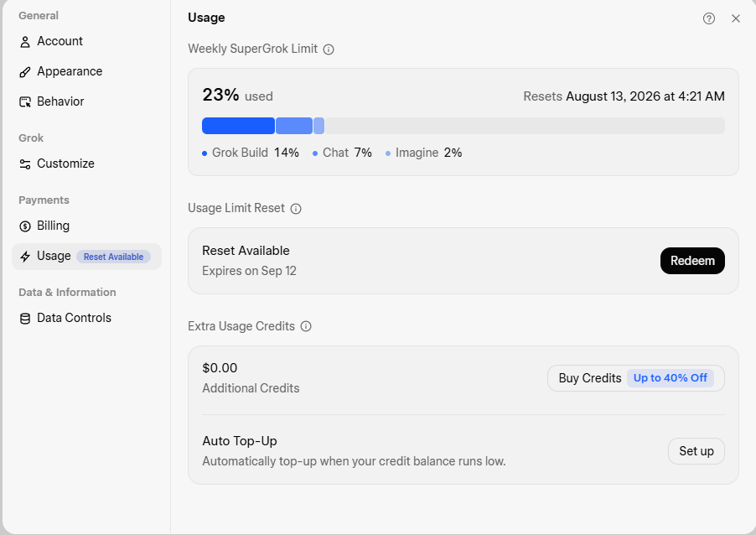This screenshot has width=756, height=535.
Task: Open the Billing settings section
Action: tap(86, 226)
